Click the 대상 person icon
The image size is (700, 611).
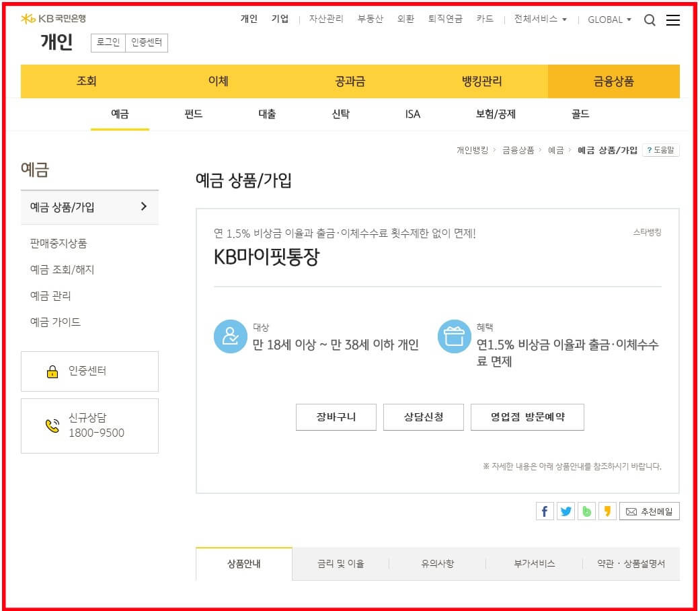230,337
